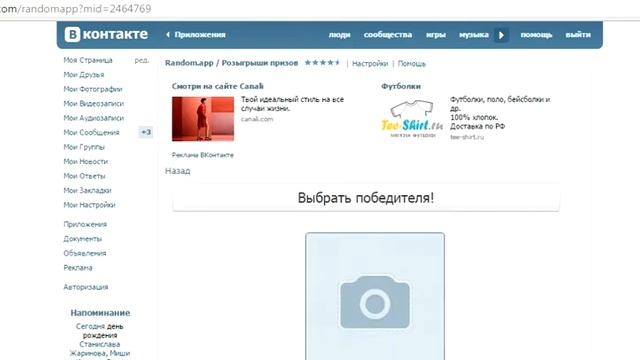This screenshot has width=640, height=360.
Task: Click the Random.app / Розыгрыши призов title
Action: point(231,63)
